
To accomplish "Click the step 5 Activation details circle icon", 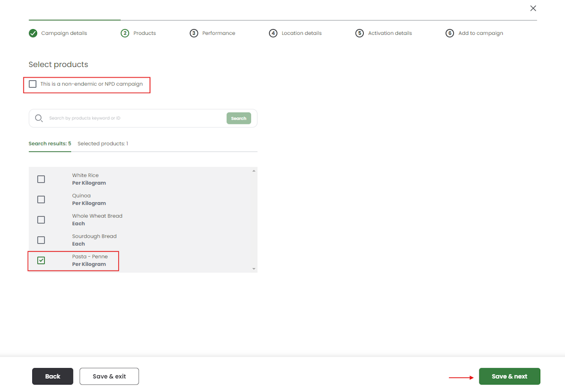I will pos(360,33).
